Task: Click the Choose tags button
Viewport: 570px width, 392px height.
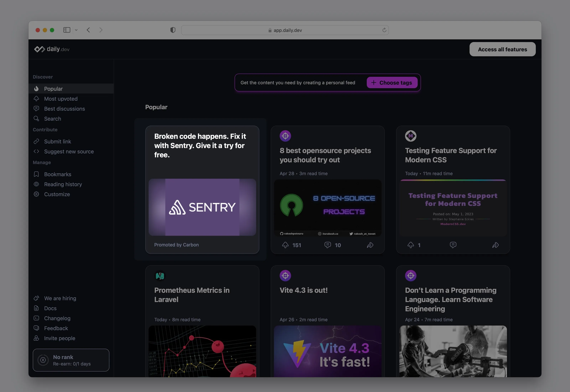Action: tap(392, 82)
